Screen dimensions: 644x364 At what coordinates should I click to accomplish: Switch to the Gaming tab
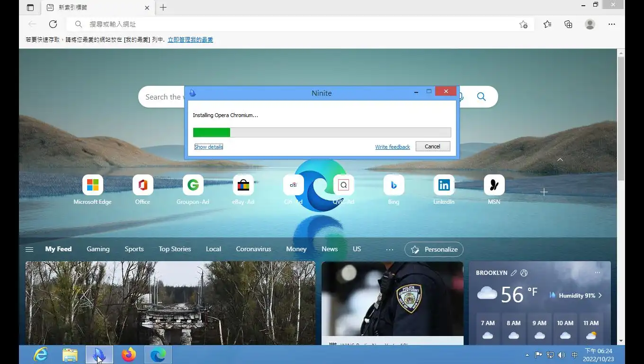coord(98,249)
